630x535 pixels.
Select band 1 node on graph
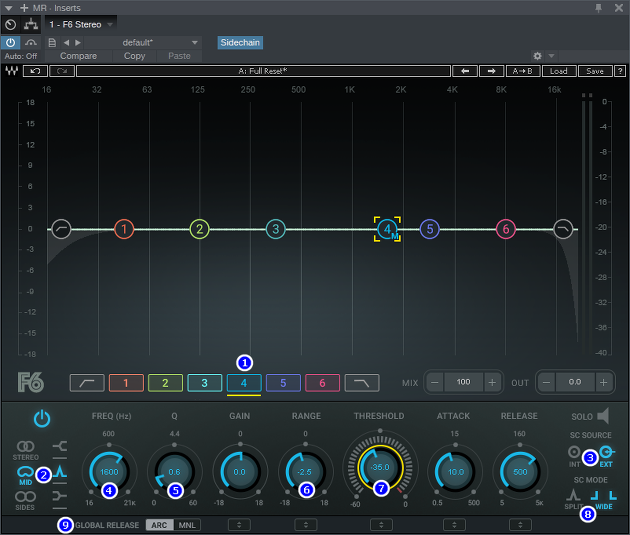124,229
